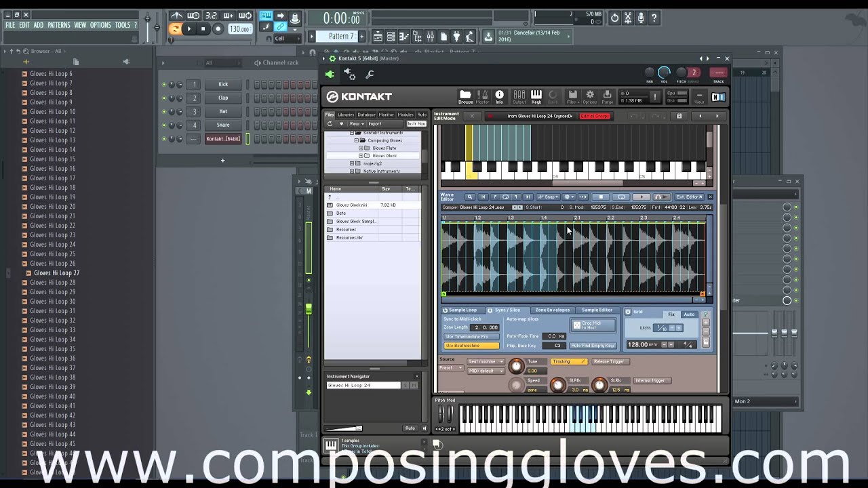Toggle Sync / Slice power button
This screenshot has height=488, width=868.
[490, 310]
